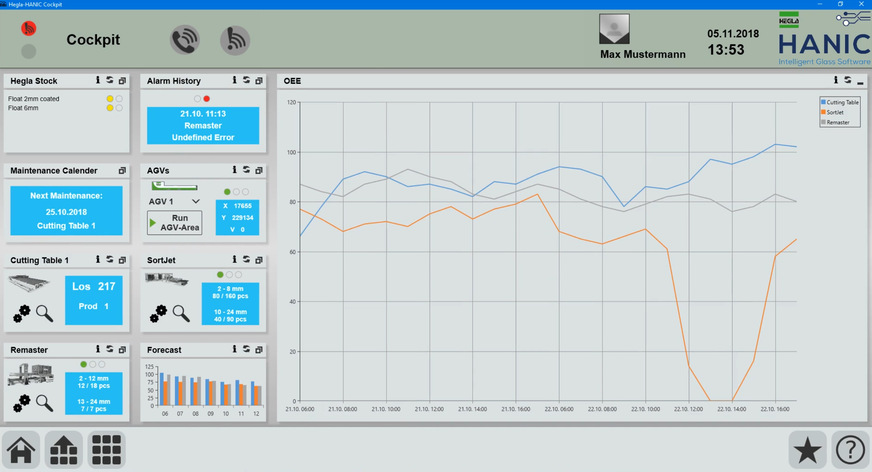This screenshot has height=472, width=872.
Task: Expand the Maintenance Calender panel window
Action: pos(123,170)
